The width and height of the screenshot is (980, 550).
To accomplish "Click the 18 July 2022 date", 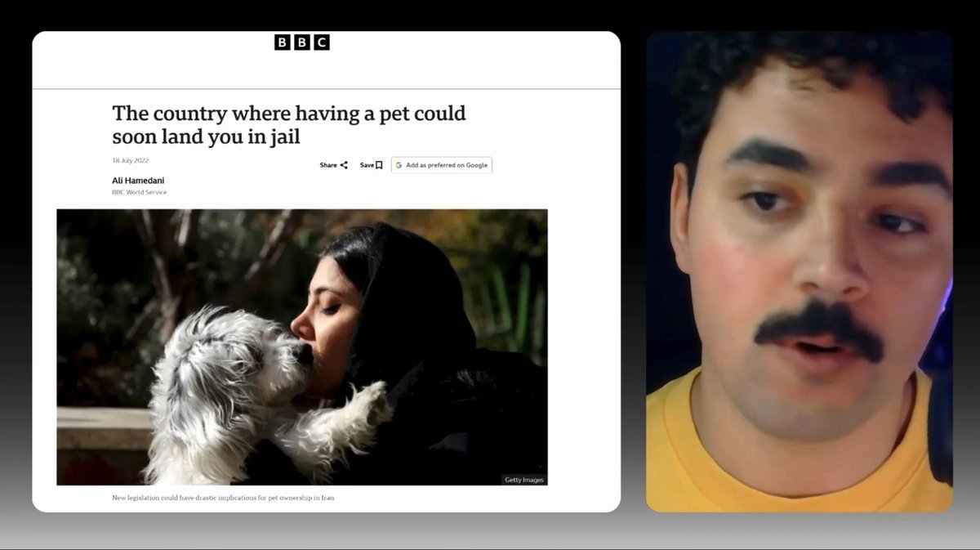I will point(130,160).
